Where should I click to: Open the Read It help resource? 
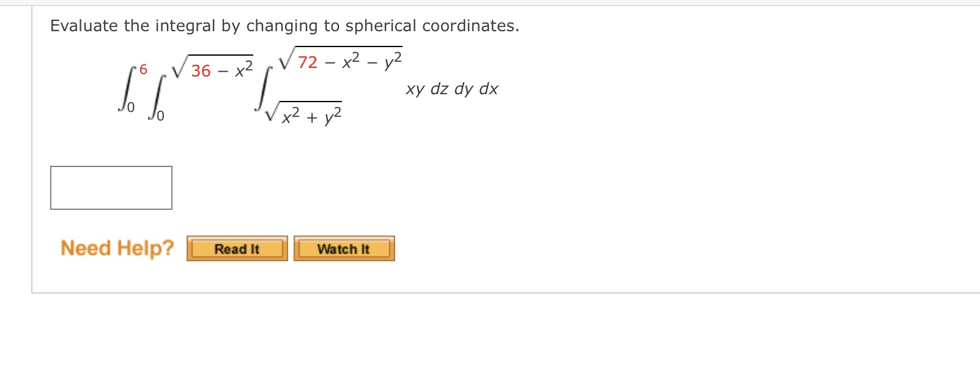237,248
